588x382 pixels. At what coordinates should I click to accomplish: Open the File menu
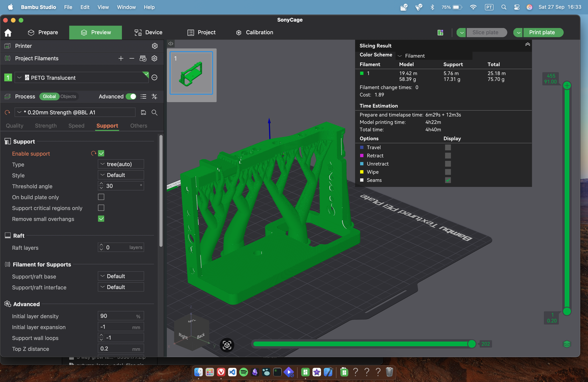click(68, 7)
